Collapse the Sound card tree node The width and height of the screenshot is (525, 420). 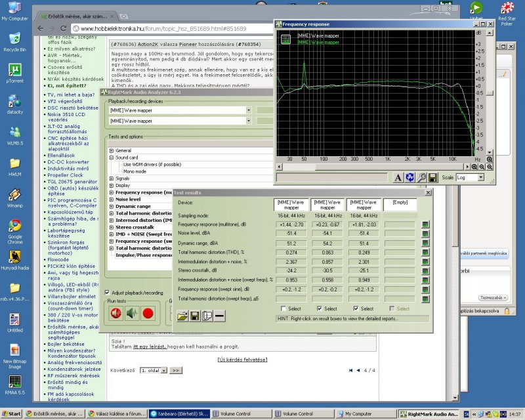point(112,157)
